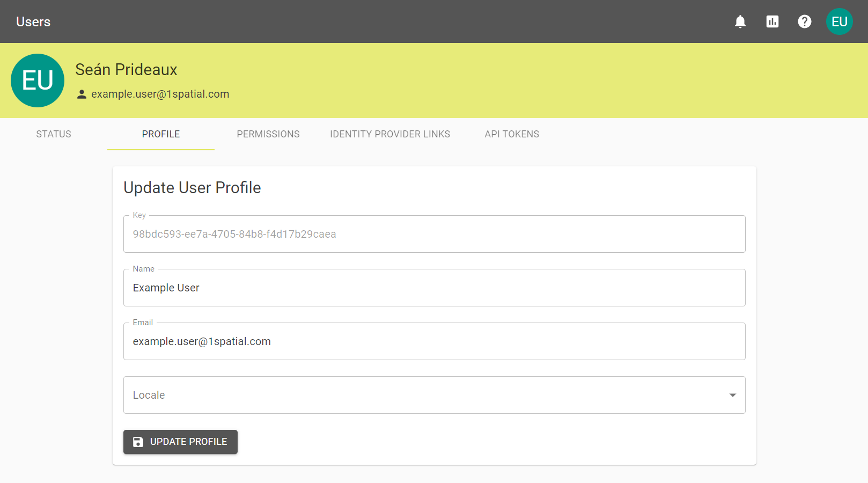The image size is (868, 483).
Task: Click the large EU profile avatar
Action: tap(38, 80)
